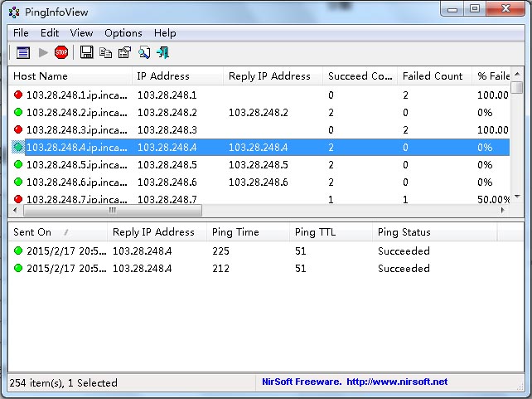Image resolution: width=532 pixels, height=399 pixels.
Task: Open the File menu
Action: (x=21, y=33)
